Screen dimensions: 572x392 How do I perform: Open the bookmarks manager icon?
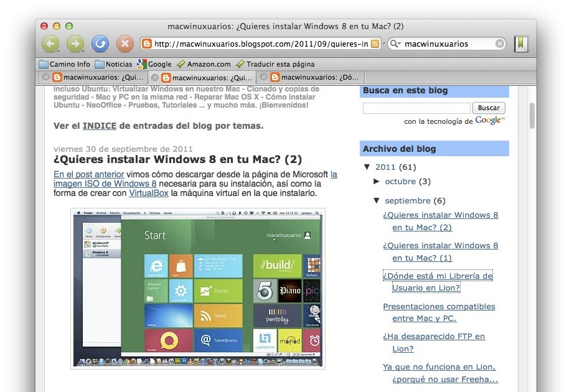(521, 44)
